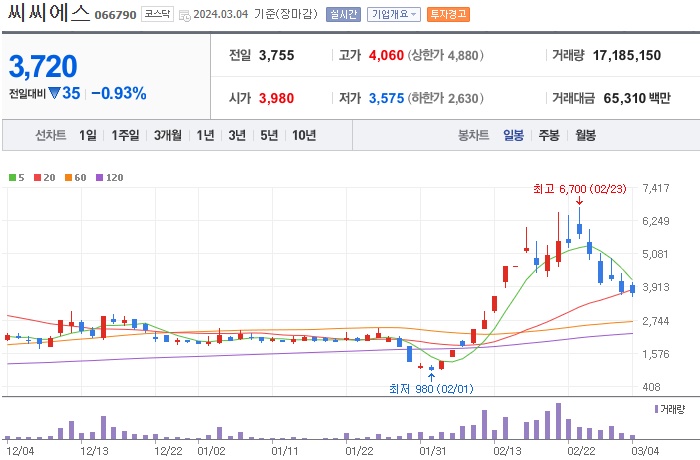The image size is (700, 460).
Task: Click the 01/02 date axis label
Action: tap(212, 451)
